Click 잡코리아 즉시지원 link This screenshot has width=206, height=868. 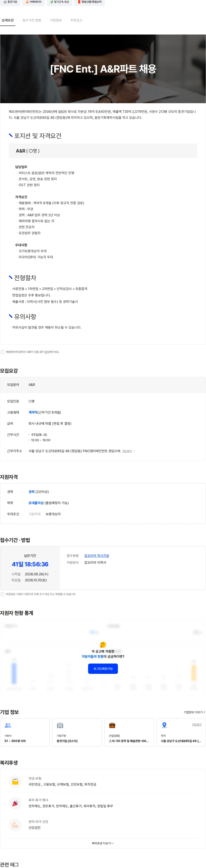tap(97, 556)
